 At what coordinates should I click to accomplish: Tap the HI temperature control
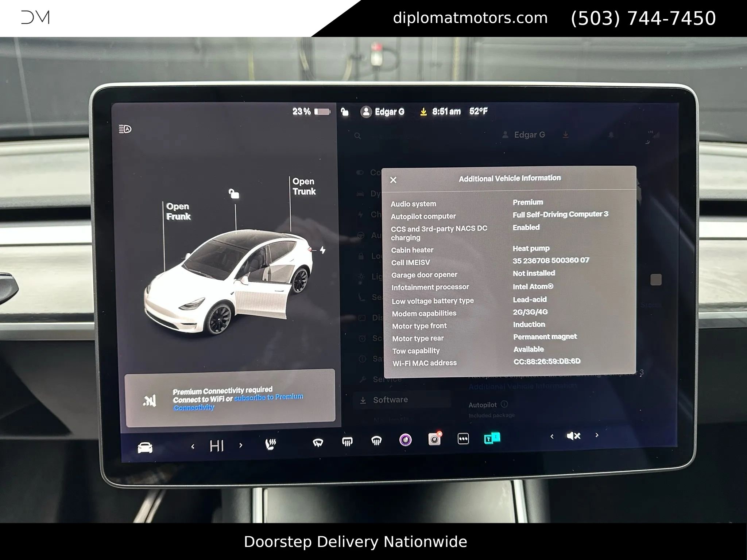pos(217,445)
